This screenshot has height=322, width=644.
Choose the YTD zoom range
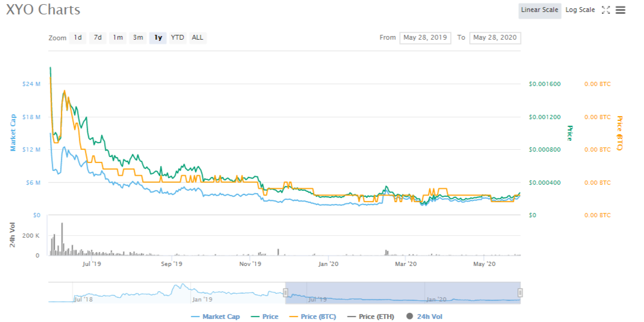(x=178, y=37)
